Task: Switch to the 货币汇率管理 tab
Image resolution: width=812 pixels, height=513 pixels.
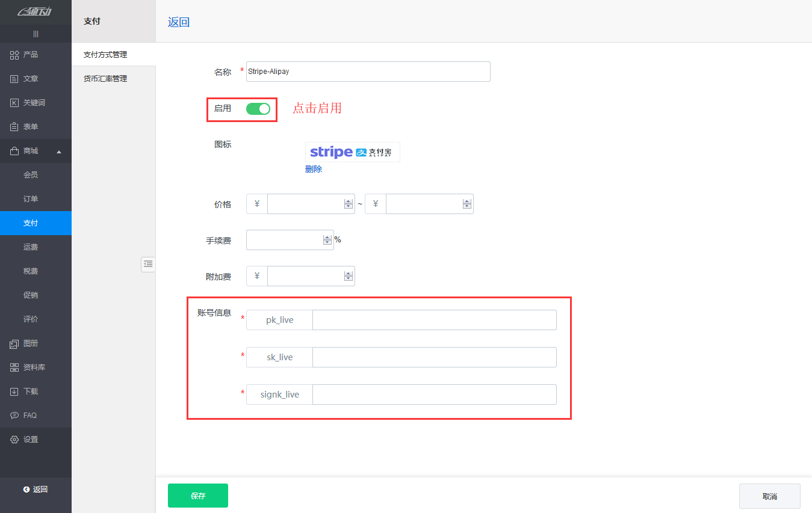Action: (x=105, y=78)
